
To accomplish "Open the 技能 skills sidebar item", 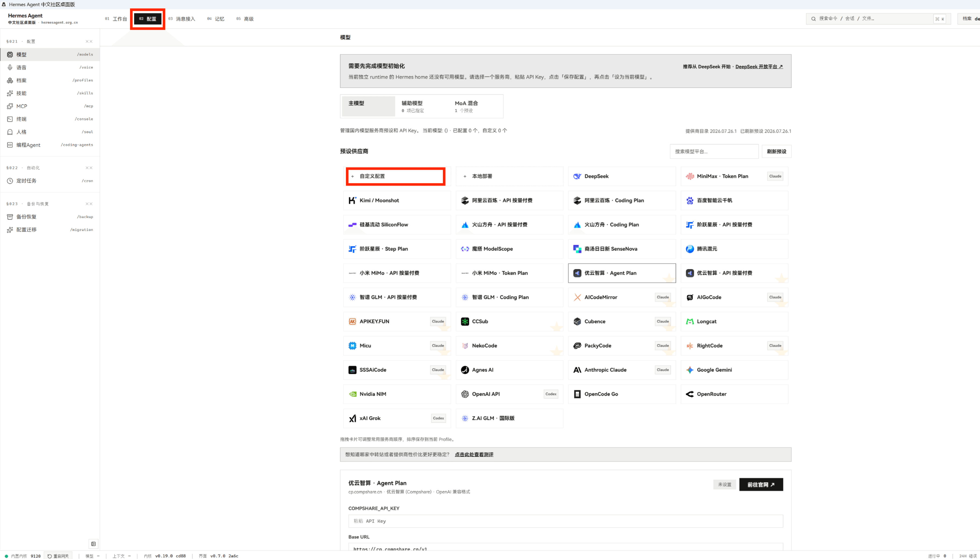I will tap(50, 93).
